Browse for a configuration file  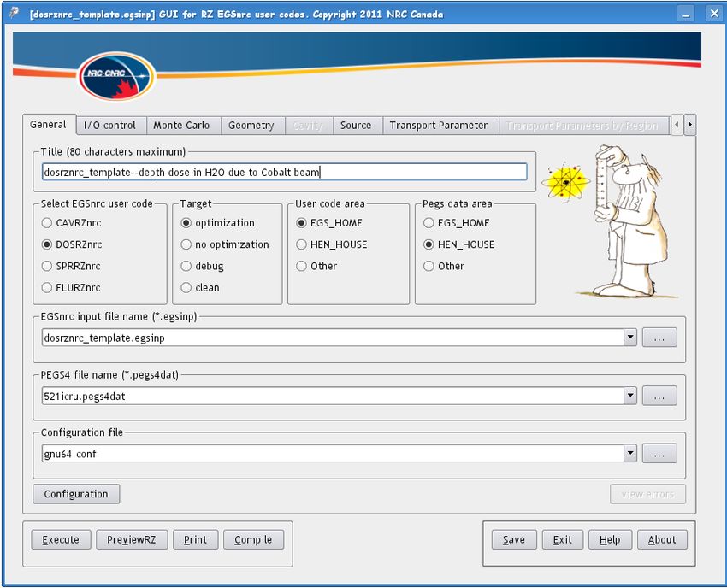tap(659, 453)
